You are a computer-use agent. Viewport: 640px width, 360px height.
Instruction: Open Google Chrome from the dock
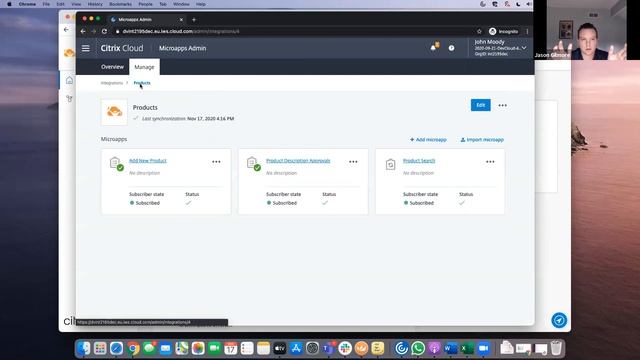[x=133, y=348]
